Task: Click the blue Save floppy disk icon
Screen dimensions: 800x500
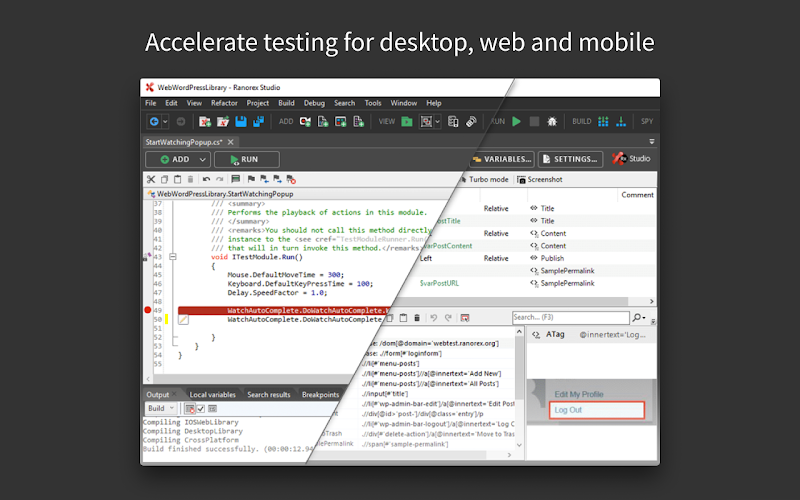Action: tap(241, 121)
